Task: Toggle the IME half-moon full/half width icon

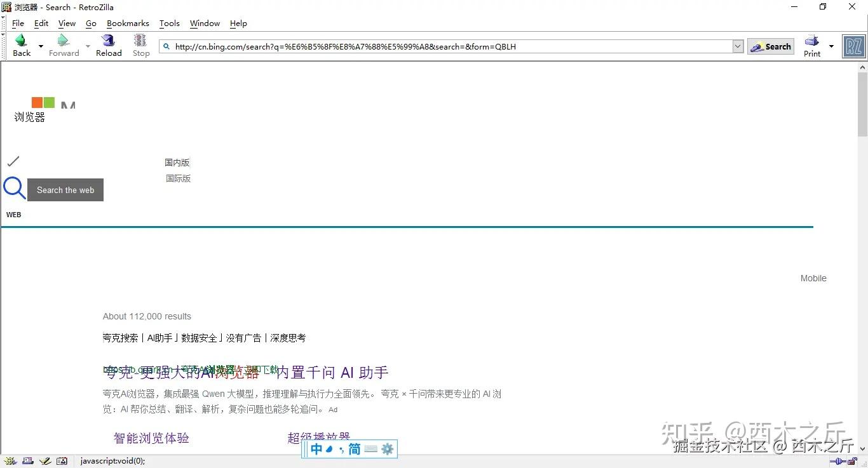Action: [329, 449]
